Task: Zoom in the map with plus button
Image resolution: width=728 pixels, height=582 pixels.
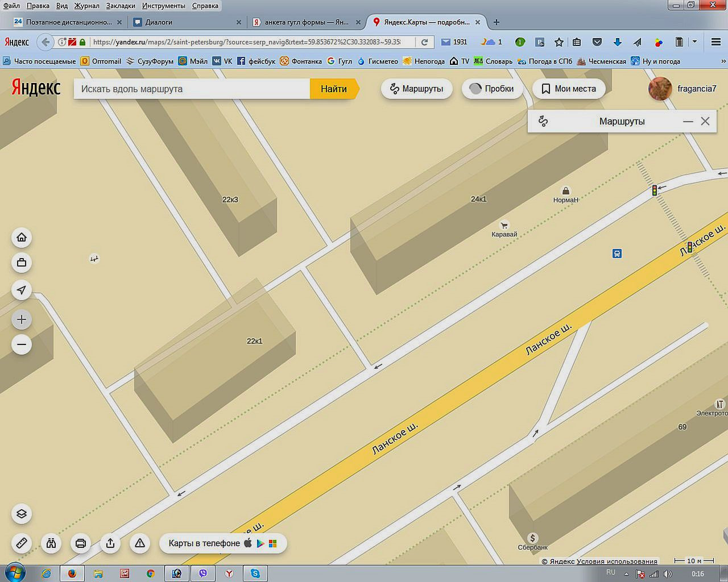Action: coord(22,319)
